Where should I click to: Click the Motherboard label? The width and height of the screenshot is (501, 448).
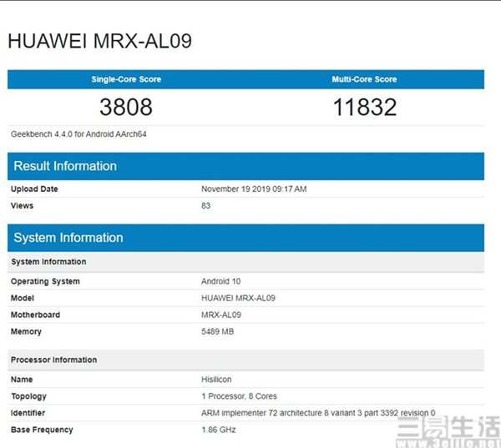(35, 315)
